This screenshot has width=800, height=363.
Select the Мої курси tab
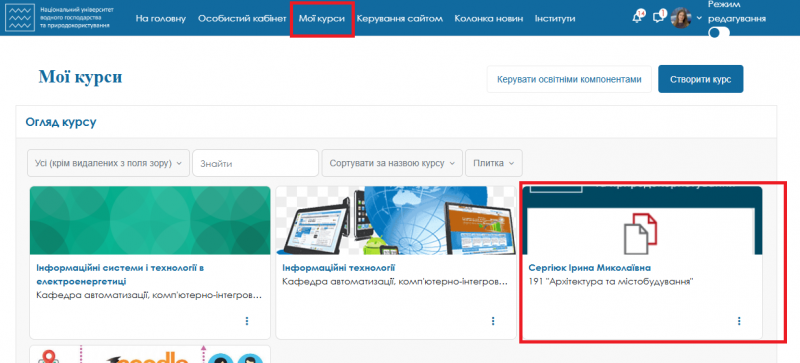(x=321, y=18)
